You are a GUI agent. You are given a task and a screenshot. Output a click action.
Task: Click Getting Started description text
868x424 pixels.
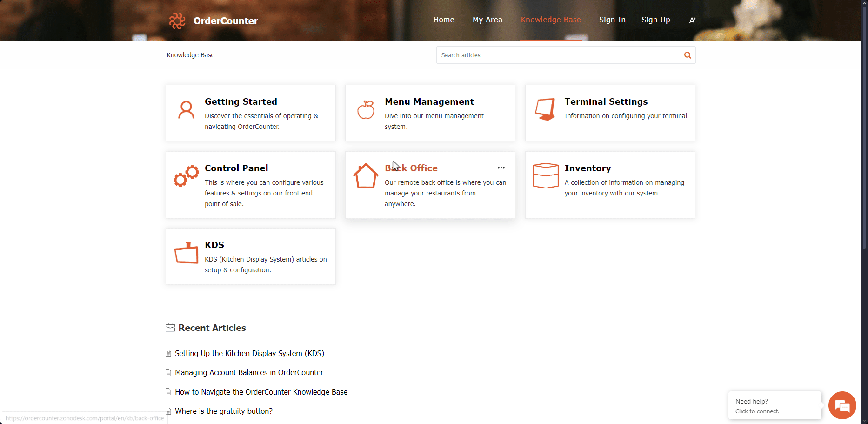261,121
